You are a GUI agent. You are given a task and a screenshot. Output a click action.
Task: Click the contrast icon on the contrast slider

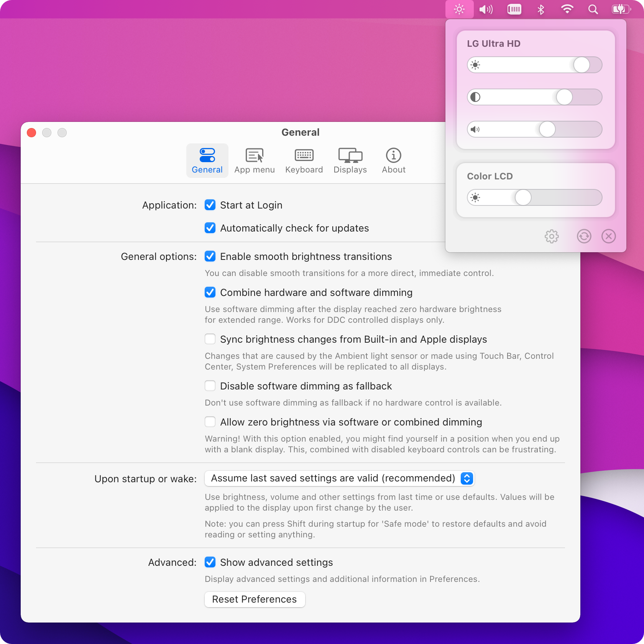(x=475, y=97)
